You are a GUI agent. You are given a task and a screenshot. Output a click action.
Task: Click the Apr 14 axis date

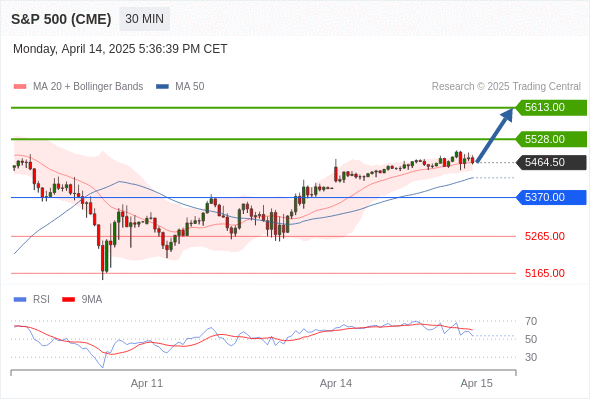(x=336, y=383)
